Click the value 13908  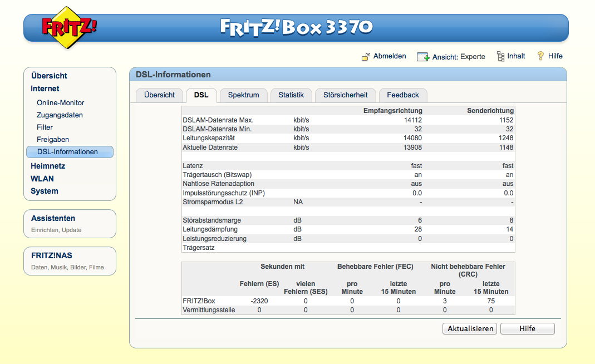tap(412, 147)
